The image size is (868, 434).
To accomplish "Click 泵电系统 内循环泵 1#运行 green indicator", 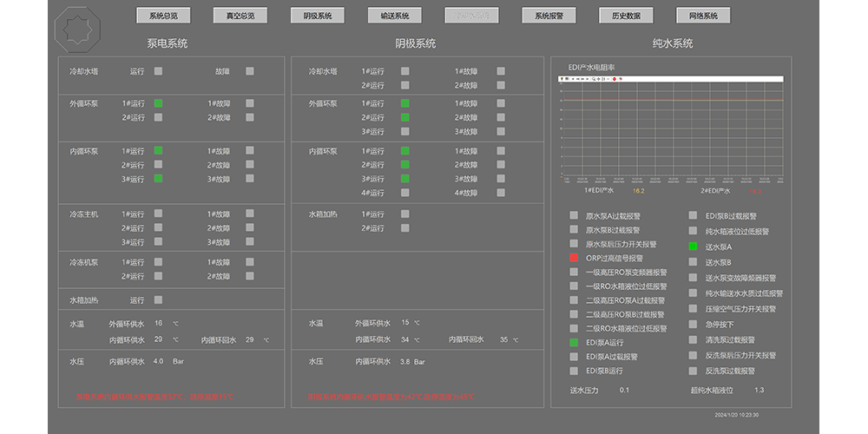I will coord(158,150).
